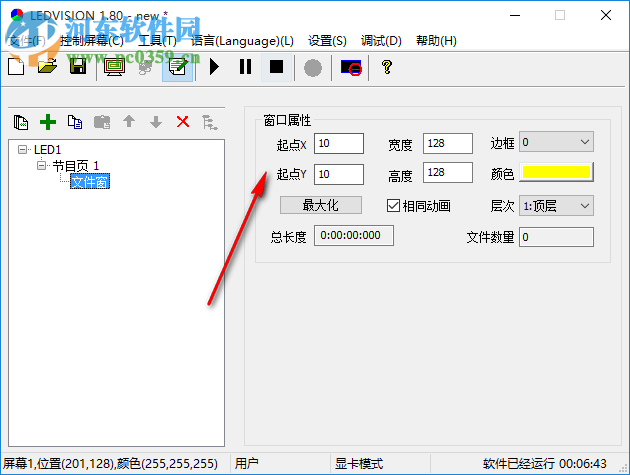Click the 宽度 input field
This screenshot has height=475, width=630.
[448, 143]
